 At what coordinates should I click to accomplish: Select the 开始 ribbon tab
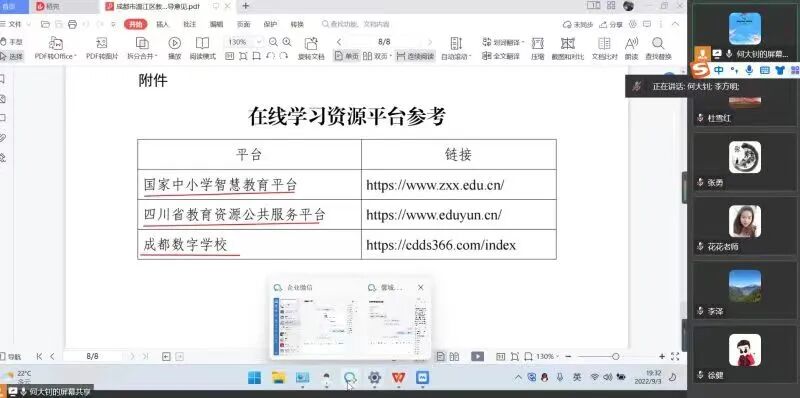click(x=135, y=24)
